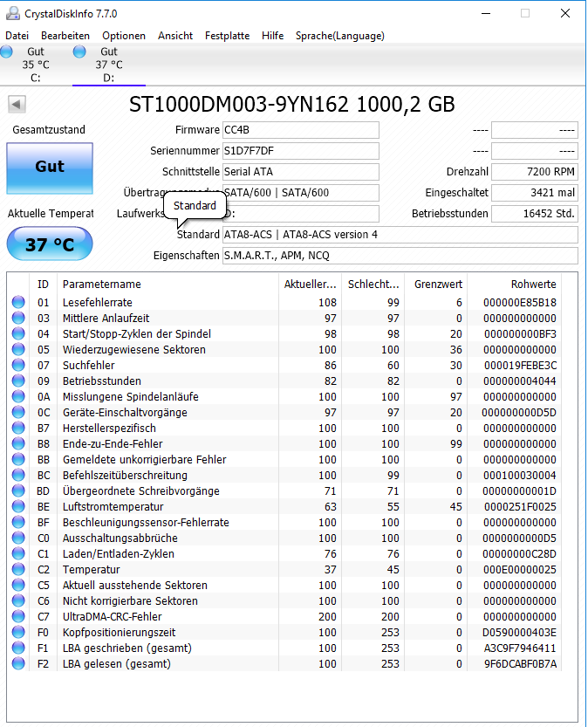Click the blue Gut health status button
The image size is (588, 727).
(50, 168)
